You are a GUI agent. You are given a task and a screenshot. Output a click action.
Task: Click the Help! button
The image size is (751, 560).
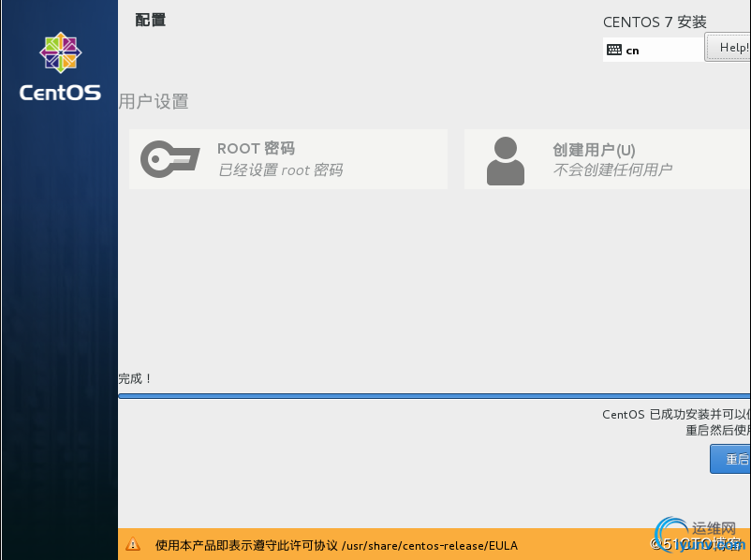point(728,48)
